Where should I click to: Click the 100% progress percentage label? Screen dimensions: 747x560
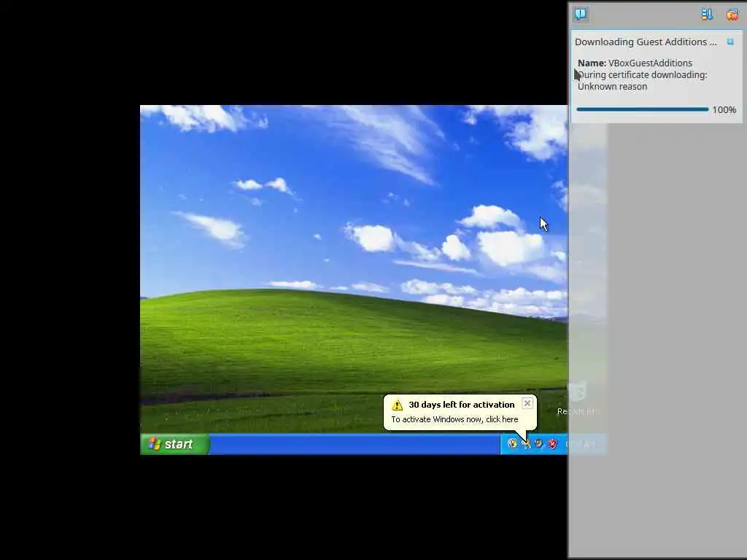724,110
